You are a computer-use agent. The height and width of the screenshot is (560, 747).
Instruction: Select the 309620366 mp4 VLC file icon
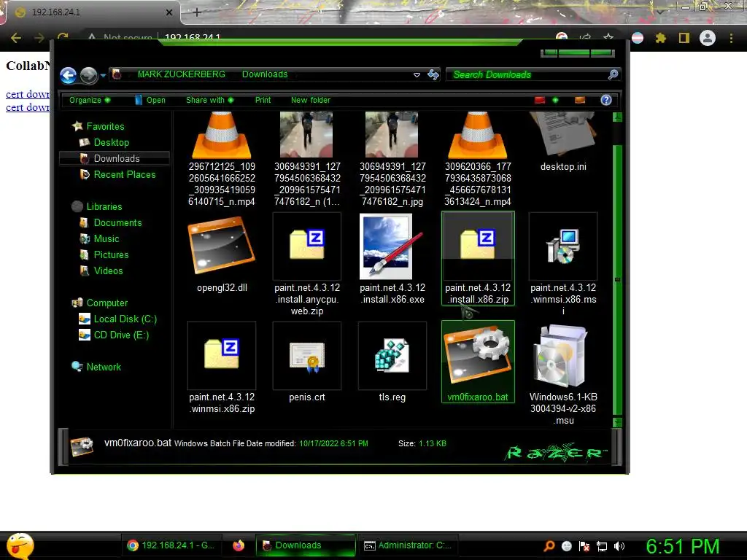tap(478, 136)
